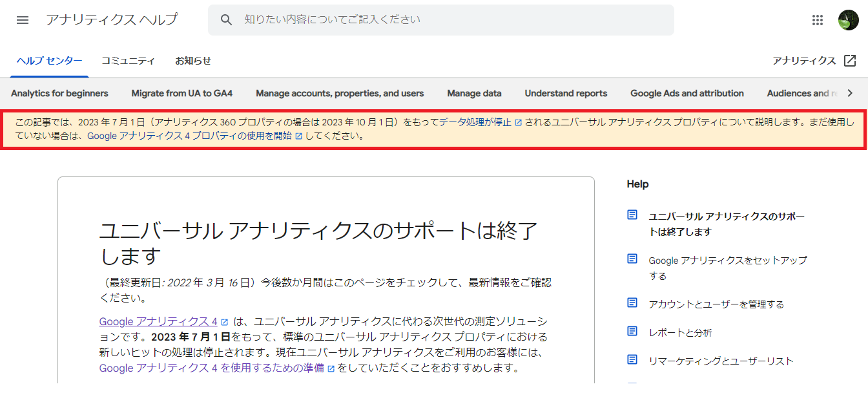Image resolution: width=868 pixels, height=393 pixels.
Task: Open sidebar item アカウントとユーザーを管理する
Action: (x=716, y=304)
